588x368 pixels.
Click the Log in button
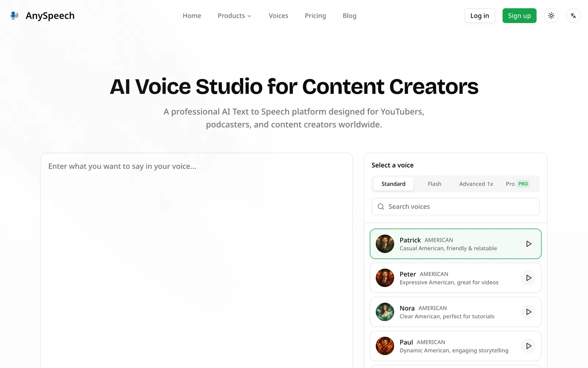point(480,15)
